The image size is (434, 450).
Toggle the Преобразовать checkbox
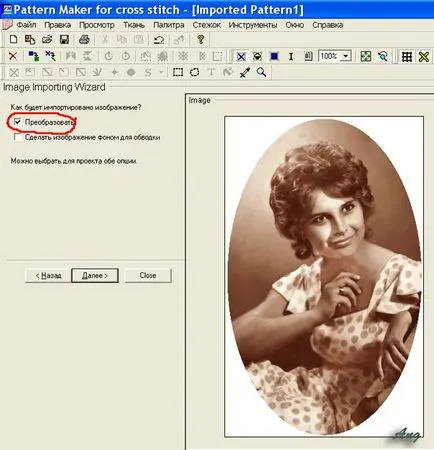coord(17,122)
